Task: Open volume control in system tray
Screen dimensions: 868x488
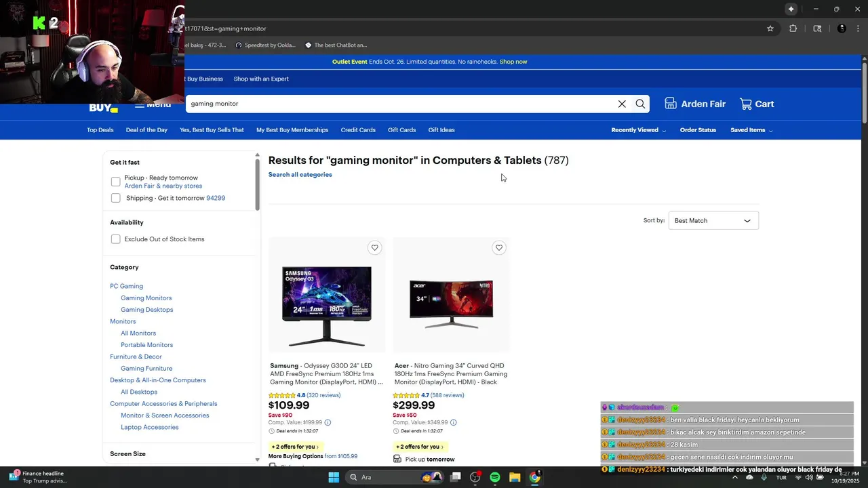Action: (808, 477)
